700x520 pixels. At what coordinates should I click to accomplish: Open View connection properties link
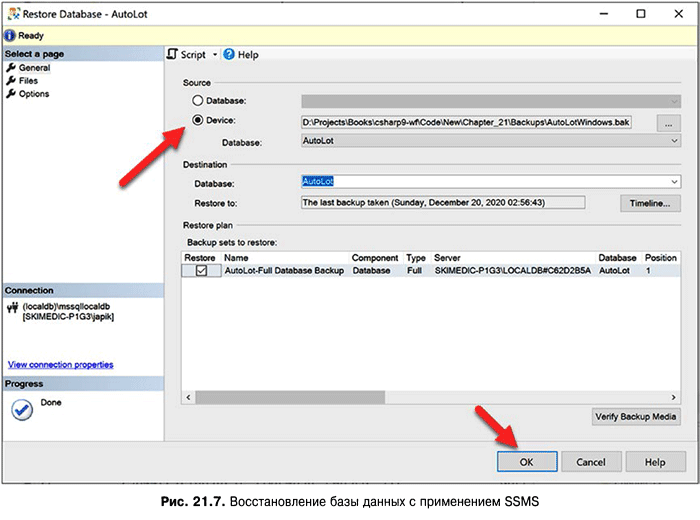click(x=61, y=365)
